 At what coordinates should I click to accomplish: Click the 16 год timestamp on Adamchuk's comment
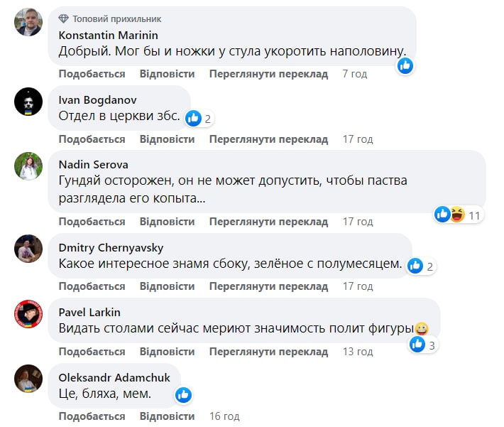(x=225, y=416)
